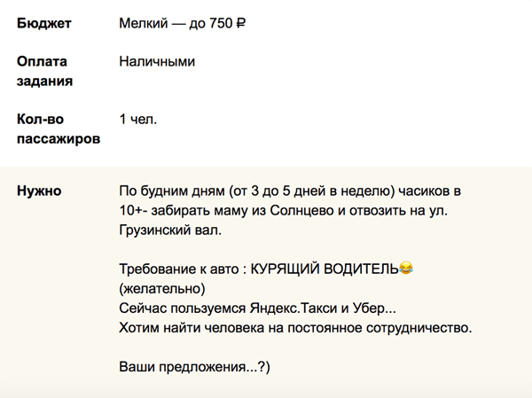Viewport: 532px width, 398px height.
Task: Click the text По будним дням
Action: (x=172, y=191)
